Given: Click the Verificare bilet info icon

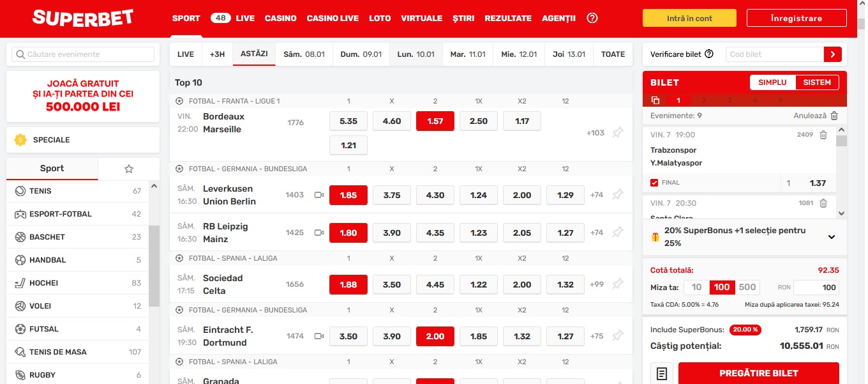Looking at the screenshot, I should [x=709, y=54].
